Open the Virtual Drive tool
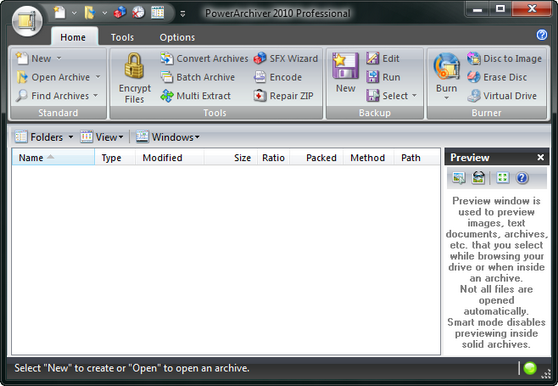The width and height of the screenshot is (558, 386). [x=502, y=96]
